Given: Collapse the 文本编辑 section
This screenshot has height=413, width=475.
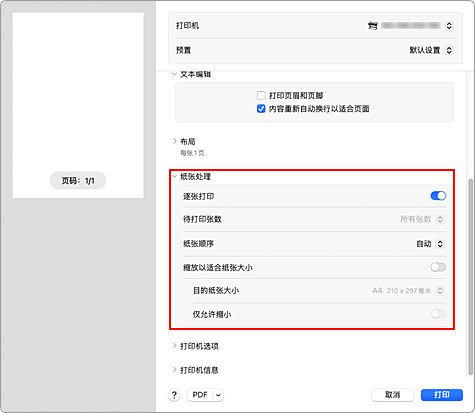Looking at the screenshot, I should tap(174, 74).
